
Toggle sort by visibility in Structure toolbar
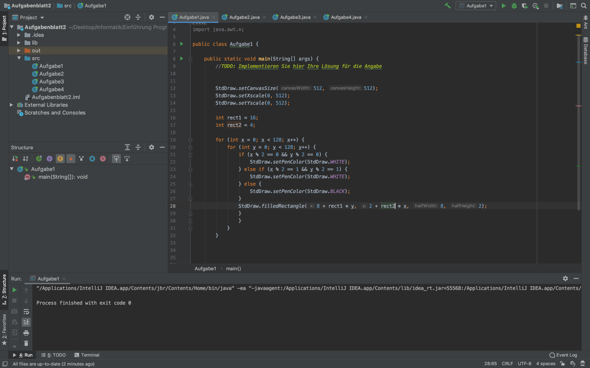pyautogui.click(x=15, y=159)
